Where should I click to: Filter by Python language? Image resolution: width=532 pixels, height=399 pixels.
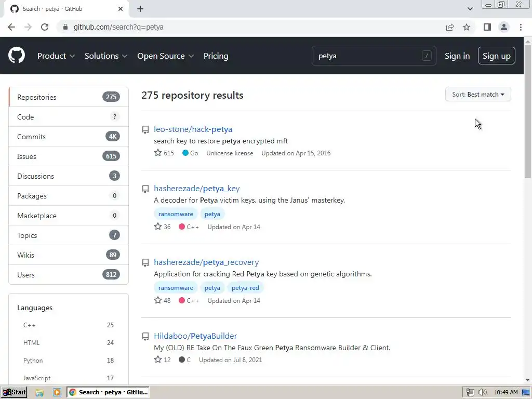(69, 361)
